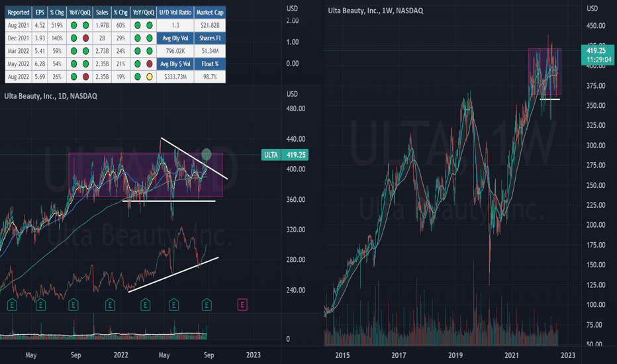
Task: Click the 360.00 price level on daily axis
Action: coord(295,199)
